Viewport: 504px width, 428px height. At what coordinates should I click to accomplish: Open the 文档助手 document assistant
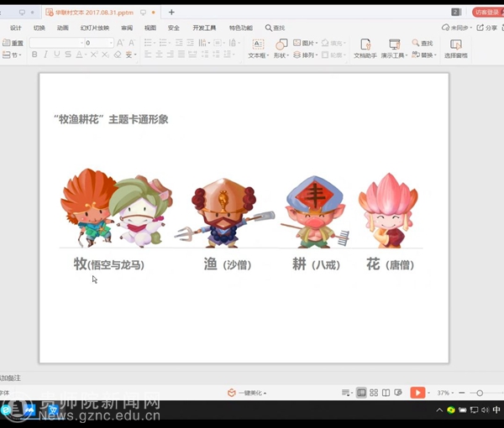(x=365, y=49)
